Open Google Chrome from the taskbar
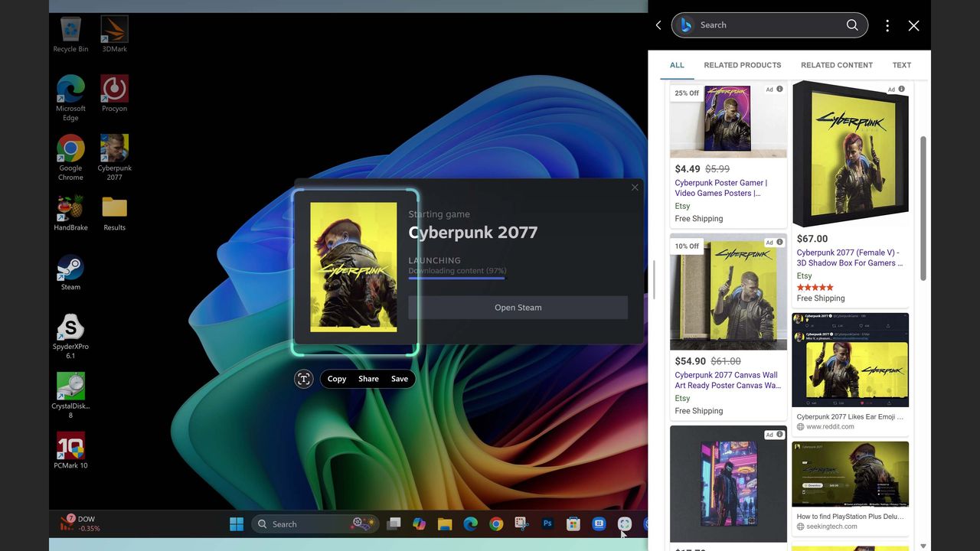 pos(496,524)
